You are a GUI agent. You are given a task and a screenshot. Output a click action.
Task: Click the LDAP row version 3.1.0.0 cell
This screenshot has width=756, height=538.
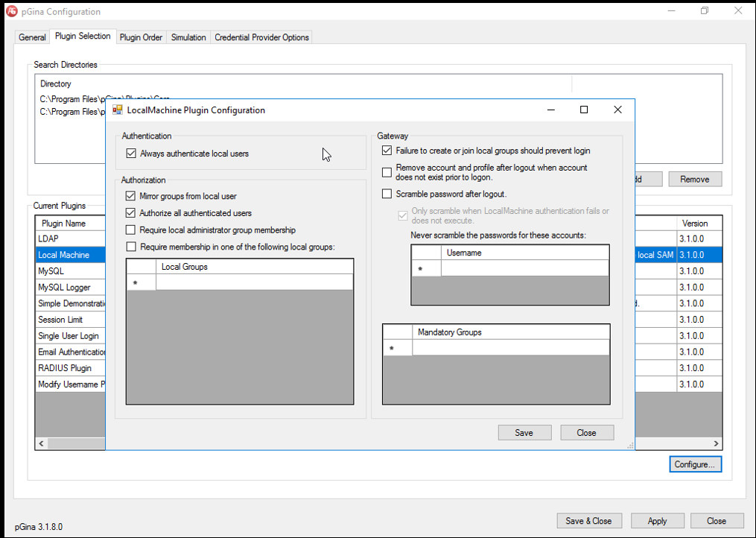coord(699,238)
